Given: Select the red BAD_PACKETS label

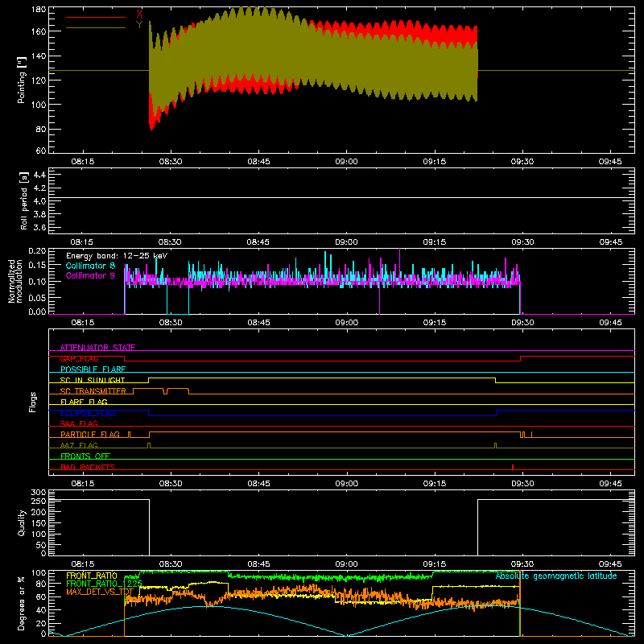Looking at the screenshot, I should point(88,467).
